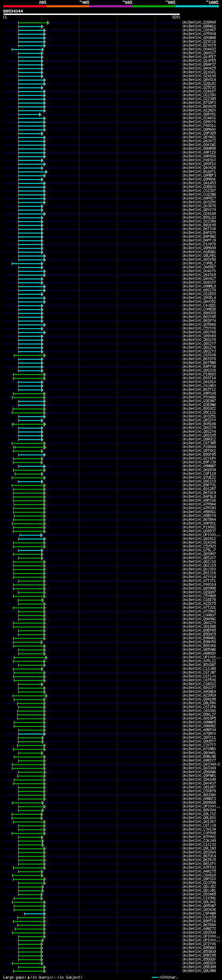Click the cyan alignment bar for UniRef100_Q6RY61

click(29, 114)
